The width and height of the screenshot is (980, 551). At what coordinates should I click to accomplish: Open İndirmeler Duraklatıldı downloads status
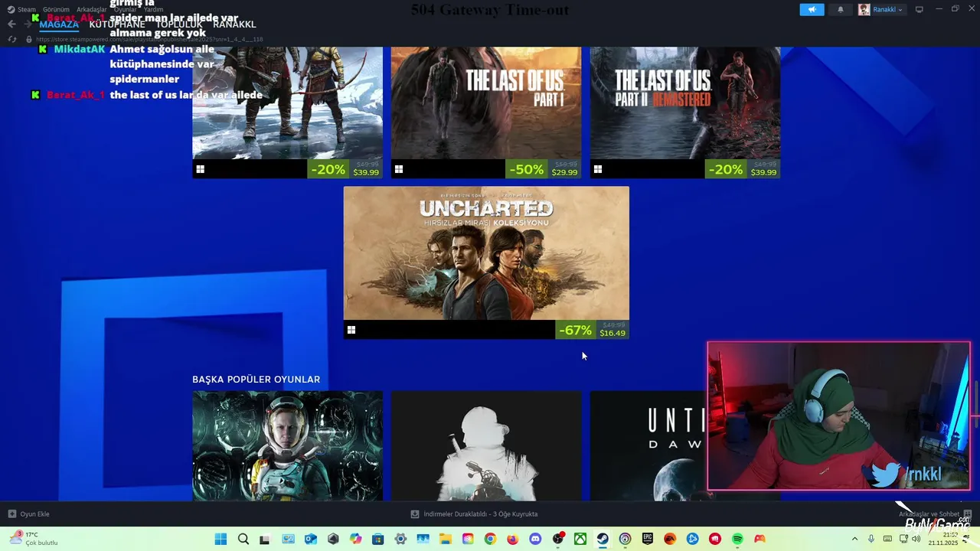(474, 514)
